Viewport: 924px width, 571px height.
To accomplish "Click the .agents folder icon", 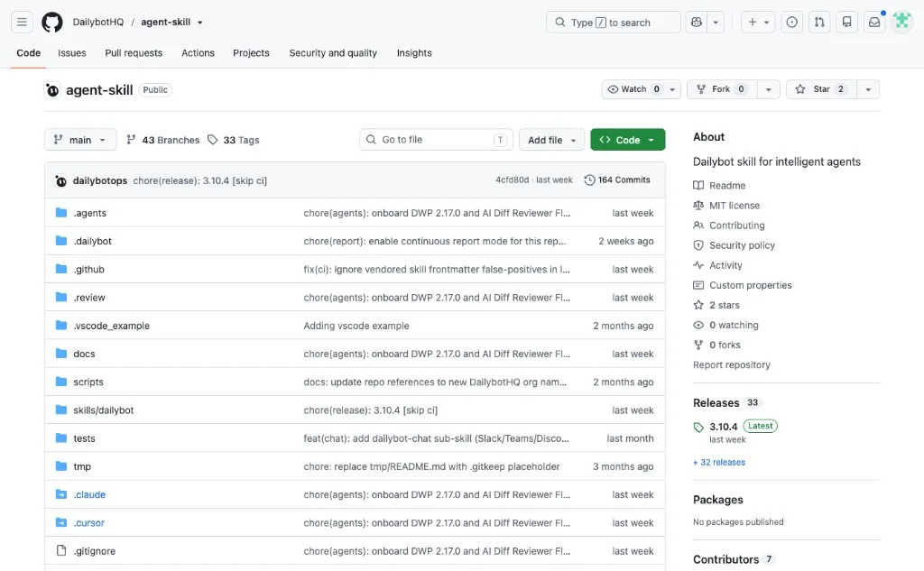I will pos(61,213).
